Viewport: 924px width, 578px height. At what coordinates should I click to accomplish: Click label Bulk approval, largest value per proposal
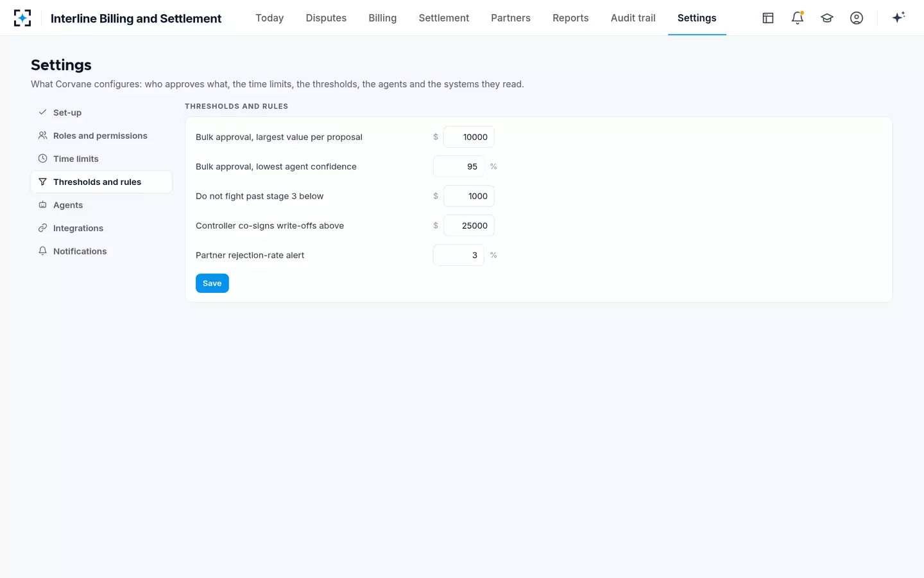(x=279, y=137)
